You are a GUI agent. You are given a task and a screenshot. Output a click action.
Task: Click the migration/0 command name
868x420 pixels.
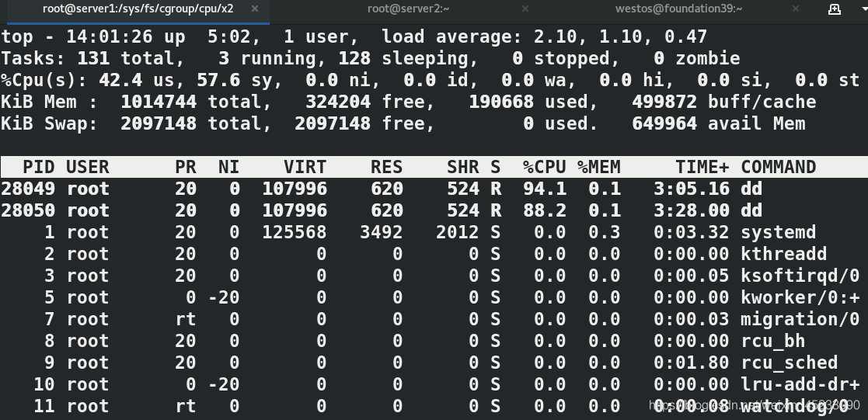(x=800, y=319)
